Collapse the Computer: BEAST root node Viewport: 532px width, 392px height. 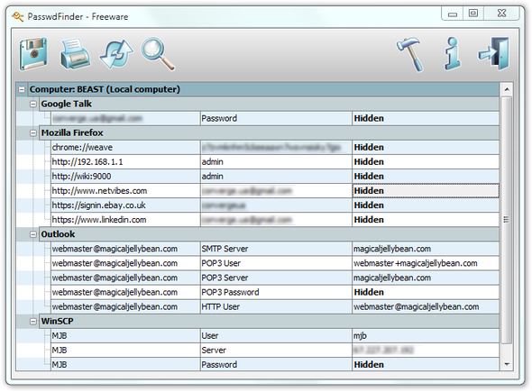pos(22,90)
